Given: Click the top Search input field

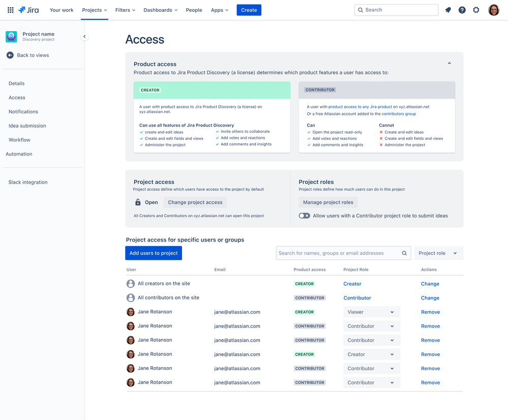Looking at the screenshot, I should pyautogui.click(x=396, y=10).
